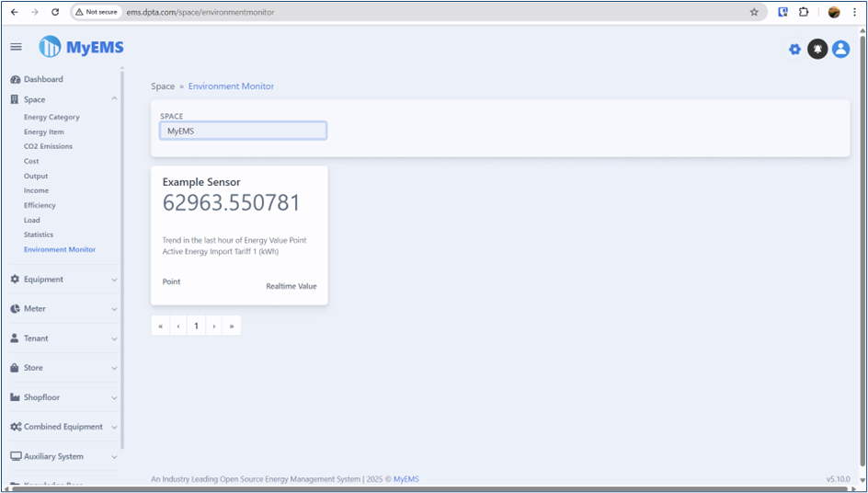Image resolution: width=868 pixels, height=493 pixels.
Task: Click the Dashboard icon in the sidebar
Action: (x=15, y=79)
